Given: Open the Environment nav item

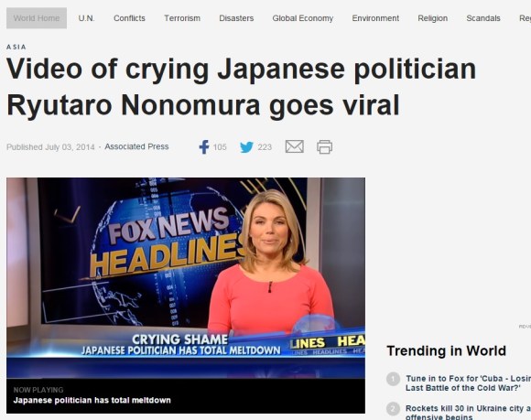Looking at the screenshot, I should [x=375, y=18].
